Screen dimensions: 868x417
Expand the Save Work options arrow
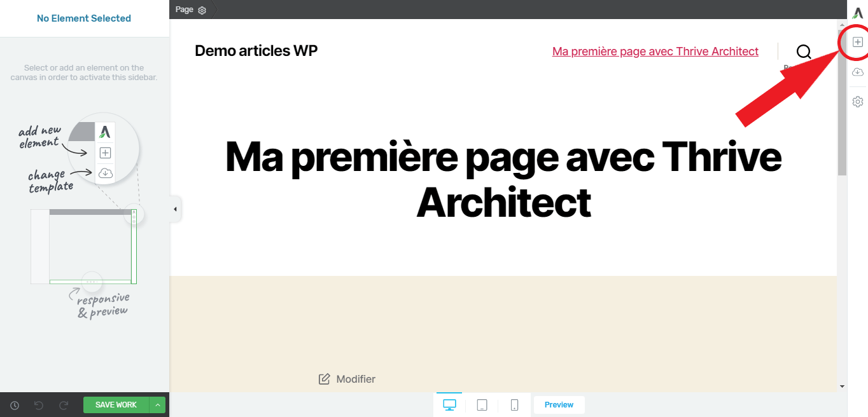[157, 405]
